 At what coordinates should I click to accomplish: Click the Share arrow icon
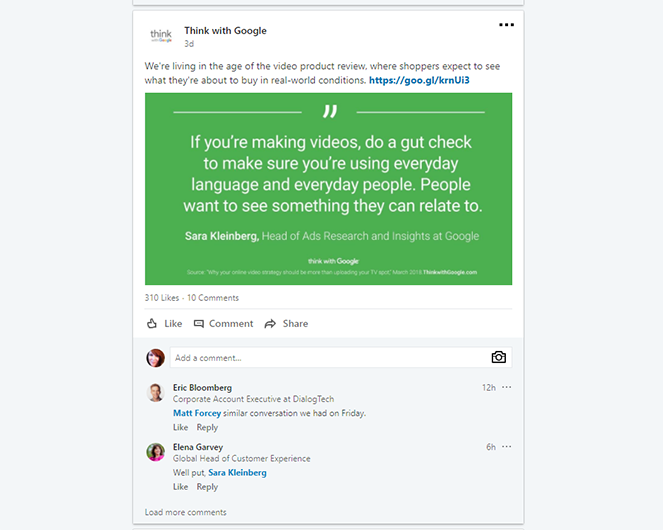pos(270,324)
